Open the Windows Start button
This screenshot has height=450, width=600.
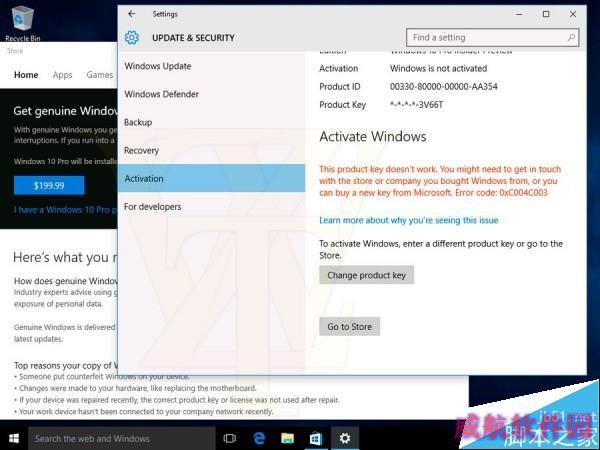click(x=14, y=439)
